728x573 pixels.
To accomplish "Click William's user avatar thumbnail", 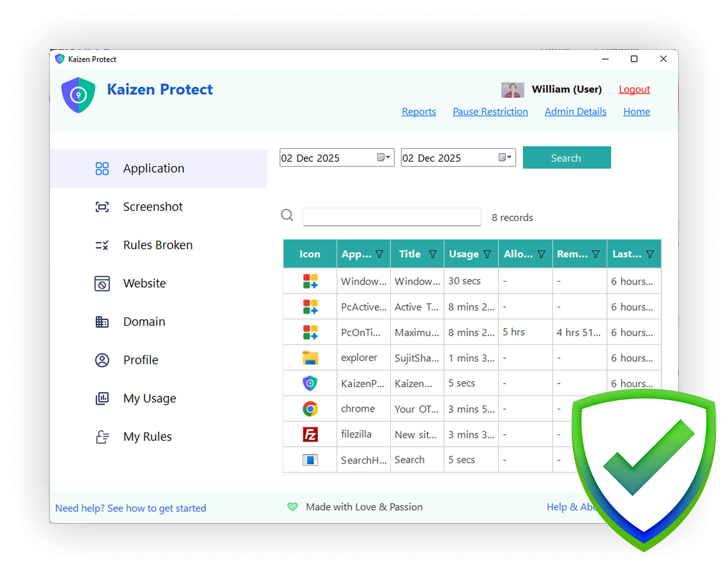I will point(512,90).
